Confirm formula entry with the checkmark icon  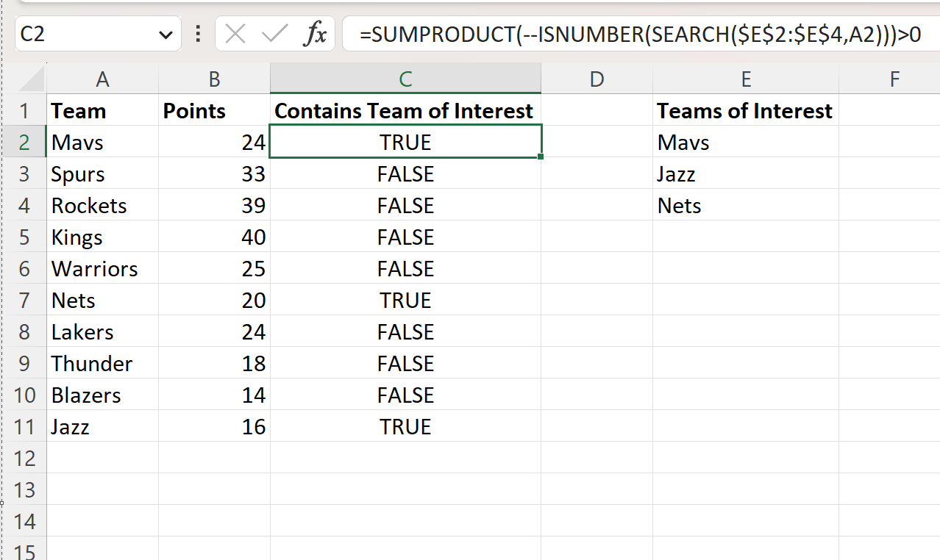tap(275, 33)
